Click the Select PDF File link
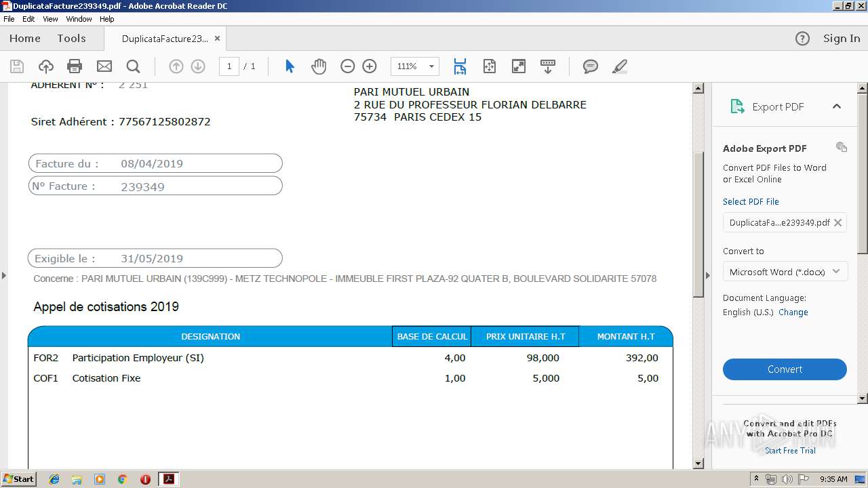Image resolution: width=868 pixels, height=488 pixels. 751,201
